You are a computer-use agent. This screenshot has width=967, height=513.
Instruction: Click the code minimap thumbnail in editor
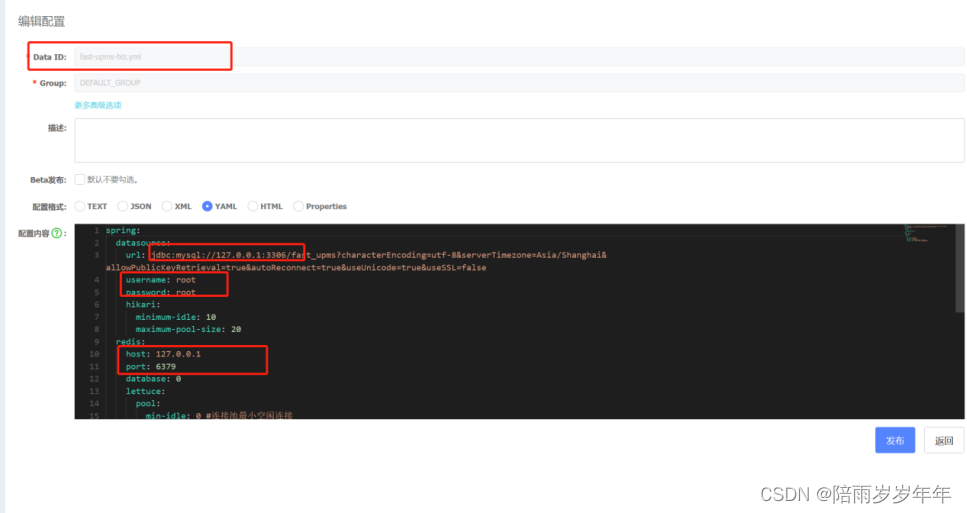click(926, 233)
